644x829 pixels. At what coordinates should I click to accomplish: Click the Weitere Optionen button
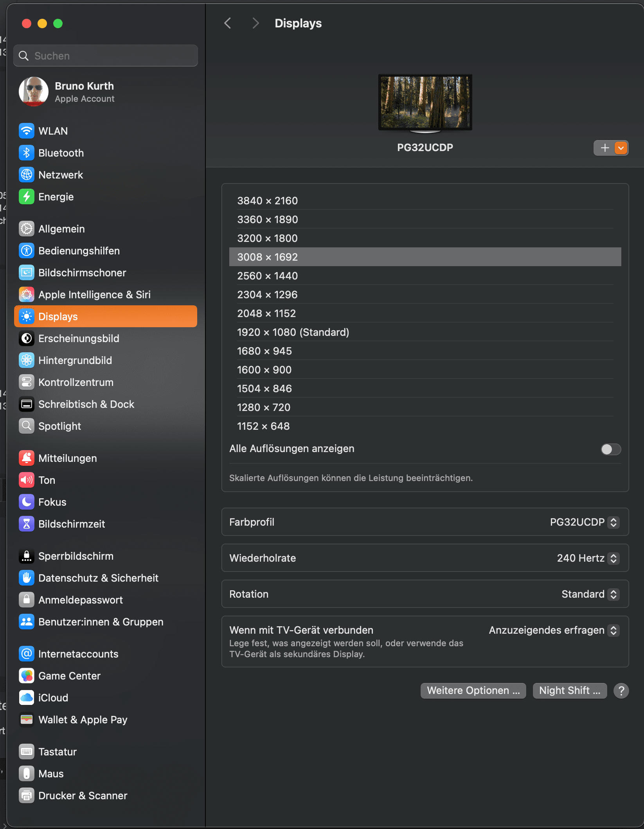click(473, 690)
